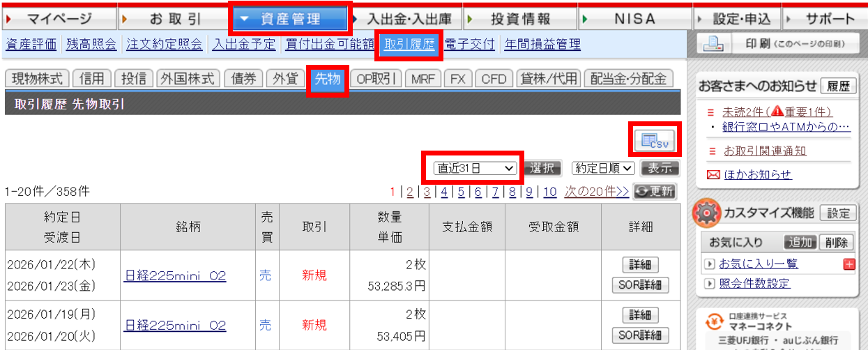Image resolution: width=868 pixels, height=350 pixels.
Task: Open the 資産管理 menu
Action: tap(289, 19)
